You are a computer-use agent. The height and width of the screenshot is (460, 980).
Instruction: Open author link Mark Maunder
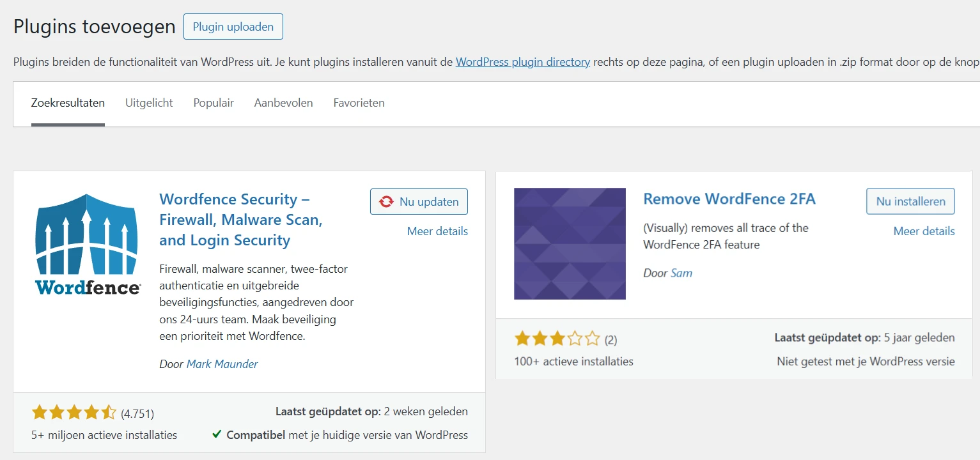coord(222,364)
